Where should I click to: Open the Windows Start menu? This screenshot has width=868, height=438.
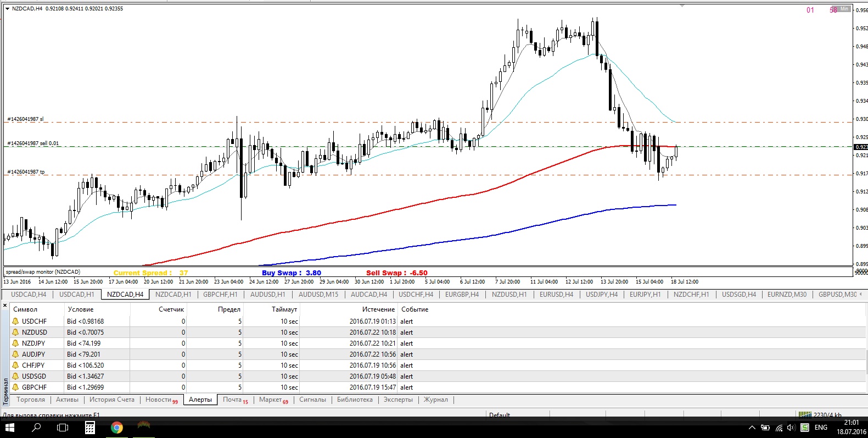point(9,427)
